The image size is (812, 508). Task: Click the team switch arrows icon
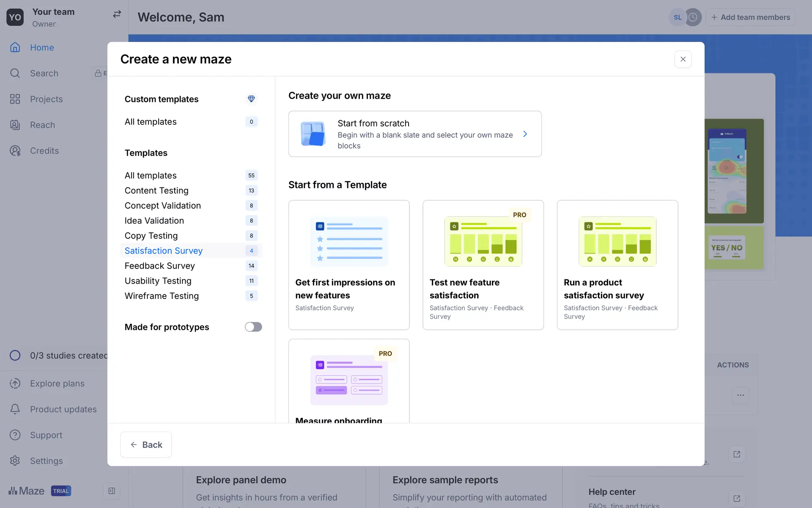(117, 14)
